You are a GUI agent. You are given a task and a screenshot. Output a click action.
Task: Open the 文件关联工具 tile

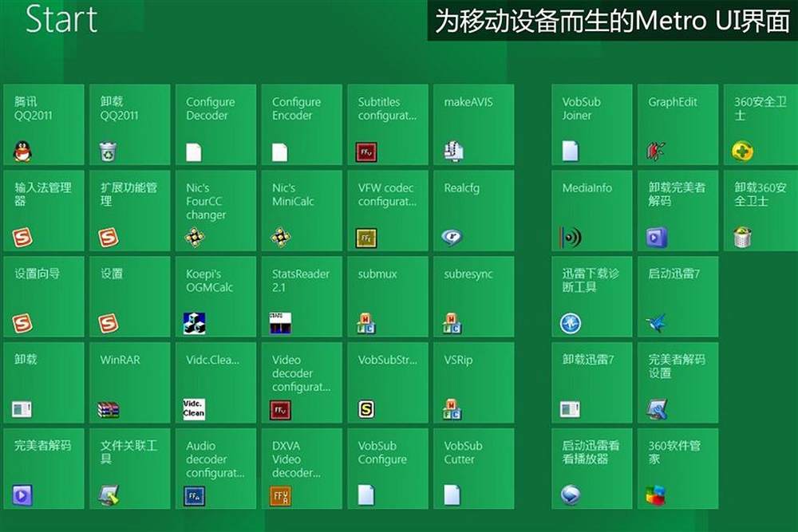tap(130, 468)
